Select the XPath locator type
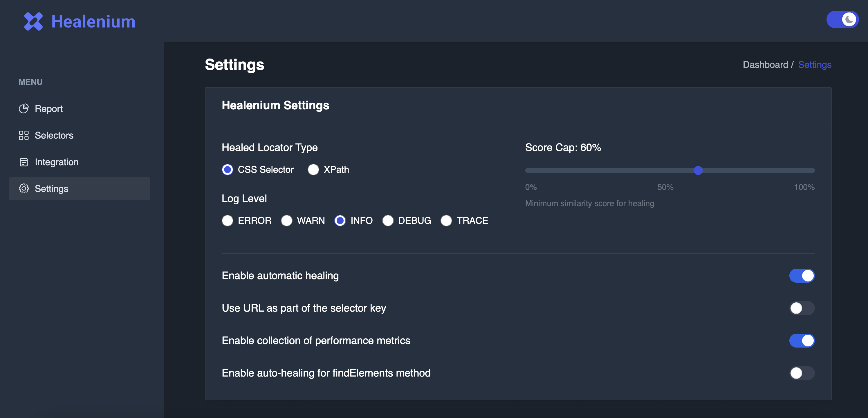 coord(313,170)
